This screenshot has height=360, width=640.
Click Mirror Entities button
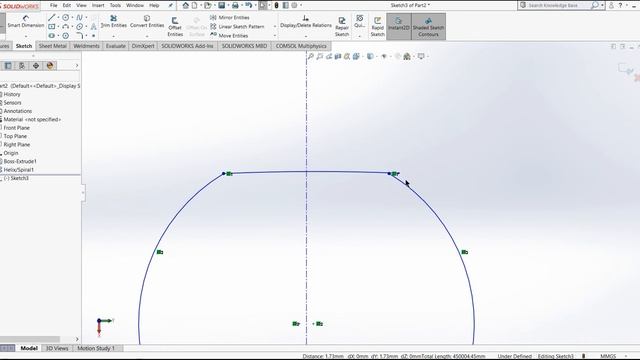coord(229,18)
